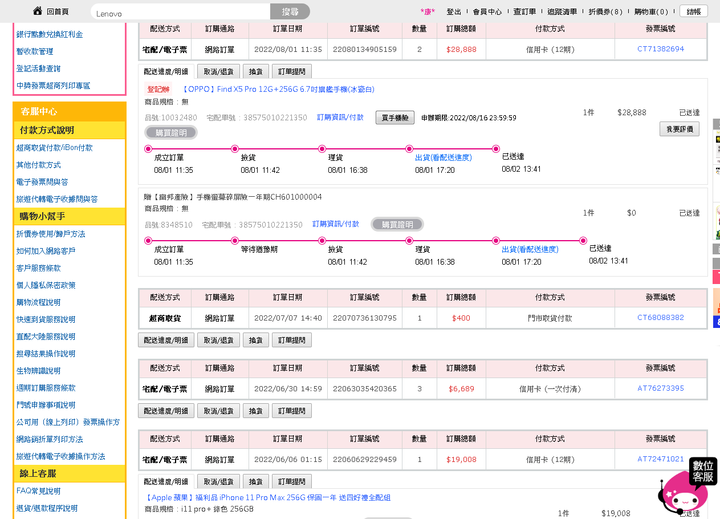Click 購買證明 under the OPPO item
Image resolution: width=720 pixels, height=519 pixels.
(x=171, y=133)
